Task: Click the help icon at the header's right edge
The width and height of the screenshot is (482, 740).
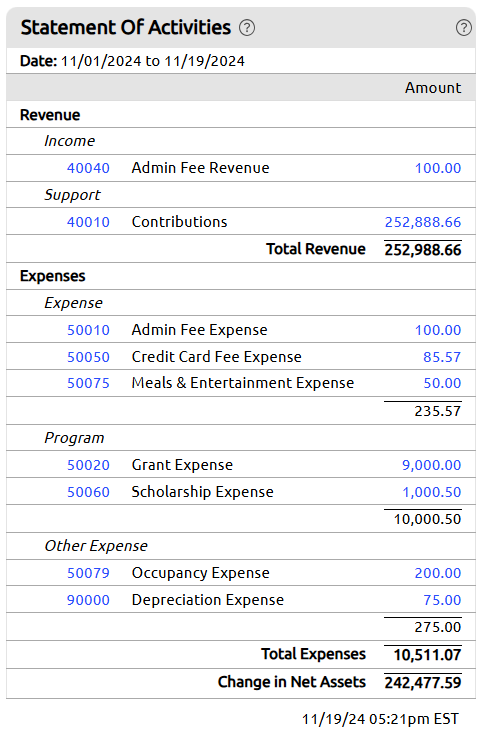Action: (464, 28)
